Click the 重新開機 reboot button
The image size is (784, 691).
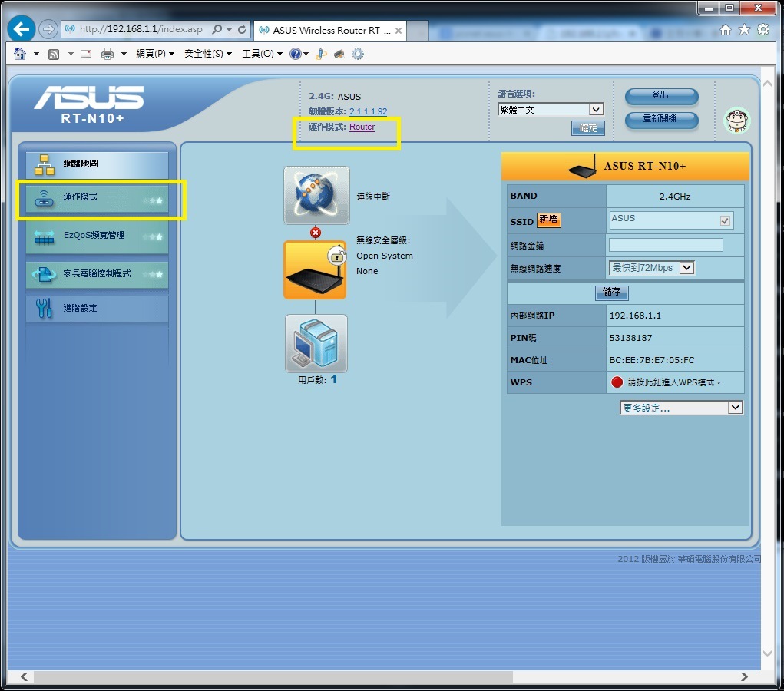[661, 119]
